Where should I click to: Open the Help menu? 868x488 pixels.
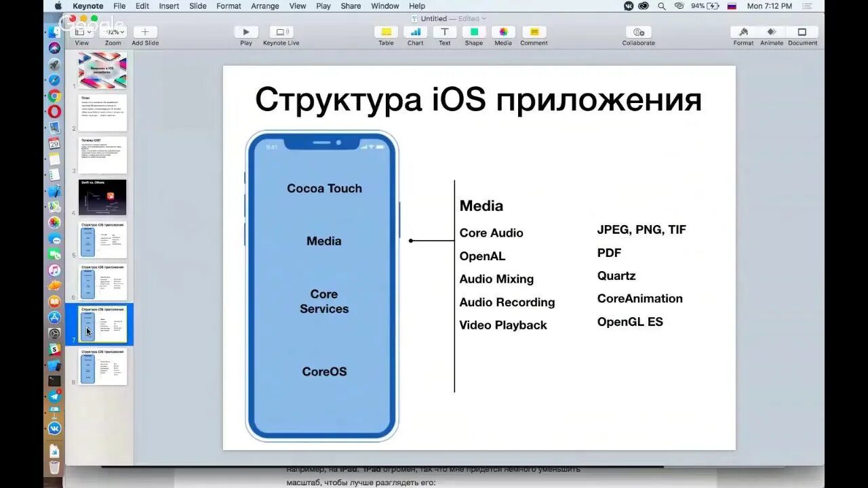pyautogui.click(x=417, y=6)
